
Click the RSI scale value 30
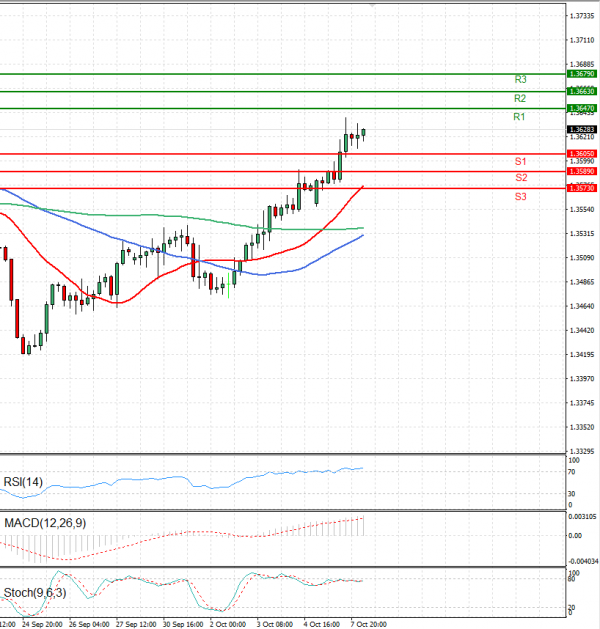pos(572,494)
